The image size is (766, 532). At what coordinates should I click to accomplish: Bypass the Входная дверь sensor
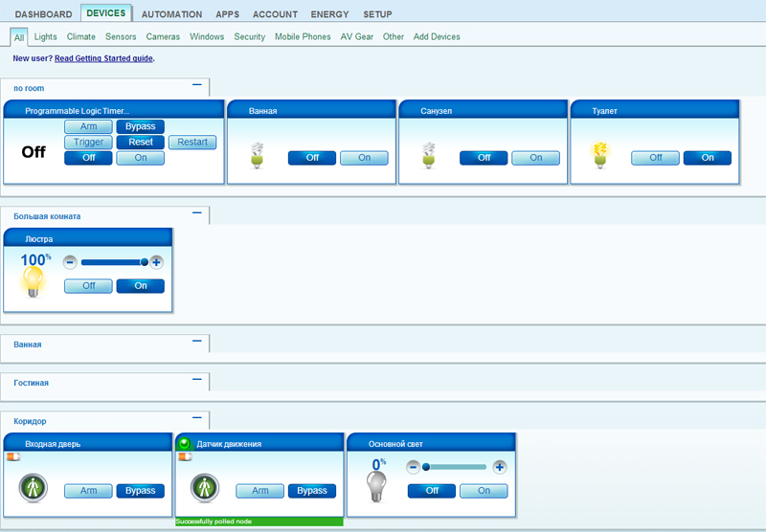tap(140, 491)
